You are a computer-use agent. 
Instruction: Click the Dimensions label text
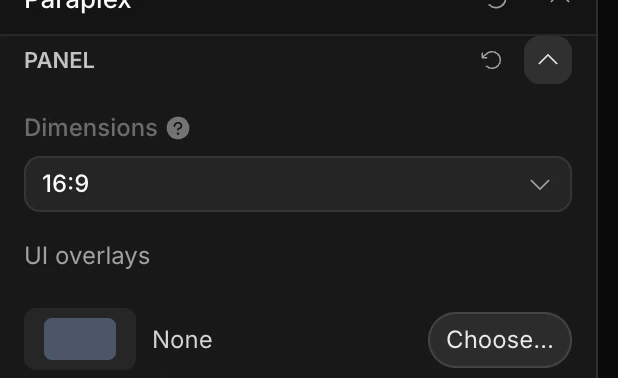(x=91, y=128)
